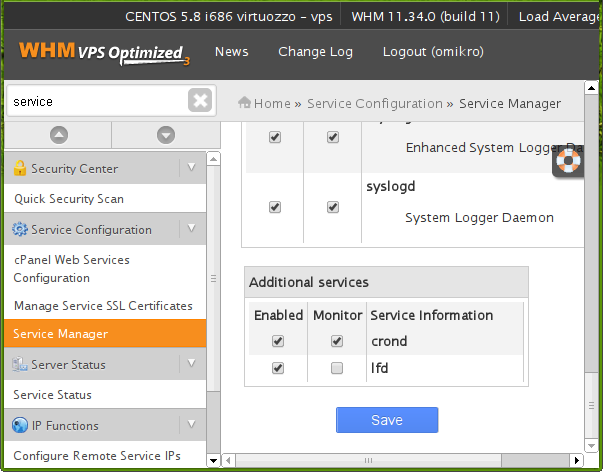This screenshot has width=603, height=472.
Task: Collapse the Server Status section arrow
Action: click(191, 363)
